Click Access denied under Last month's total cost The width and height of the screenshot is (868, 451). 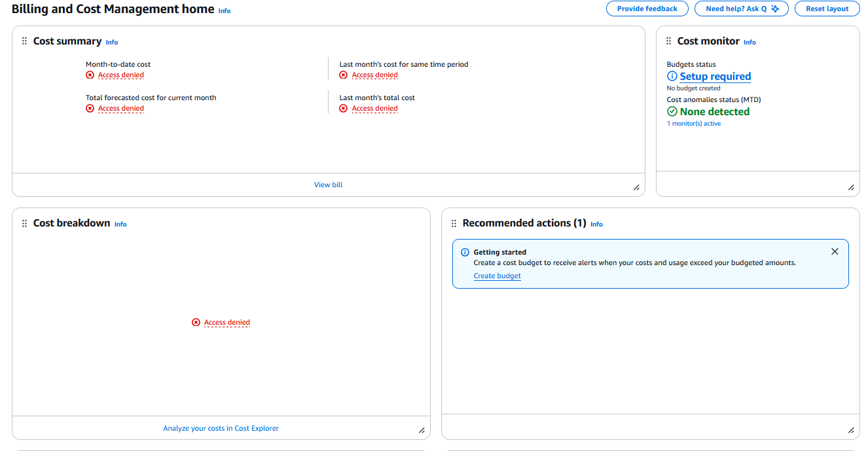point(374,109)
